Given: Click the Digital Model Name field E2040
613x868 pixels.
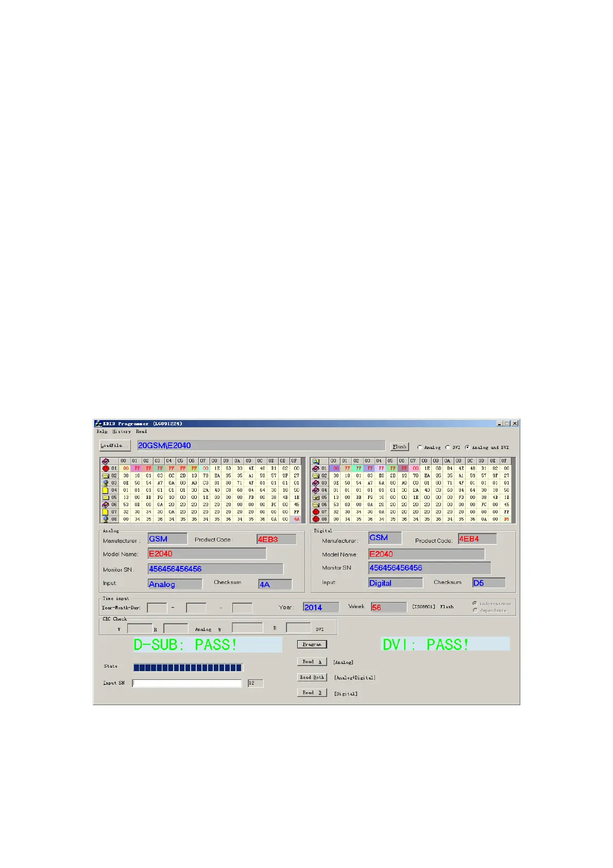Looking at the screenshot, I should 427,554.
